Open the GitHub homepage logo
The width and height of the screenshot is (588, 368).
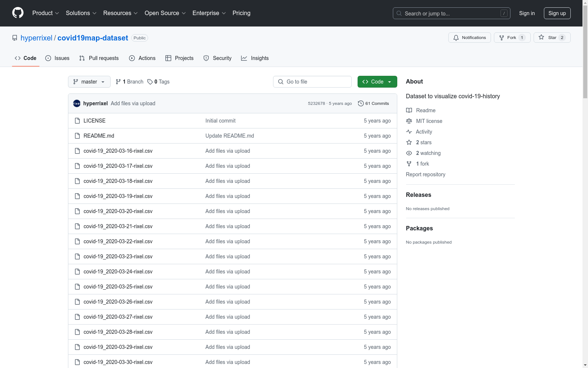(18, 13)
